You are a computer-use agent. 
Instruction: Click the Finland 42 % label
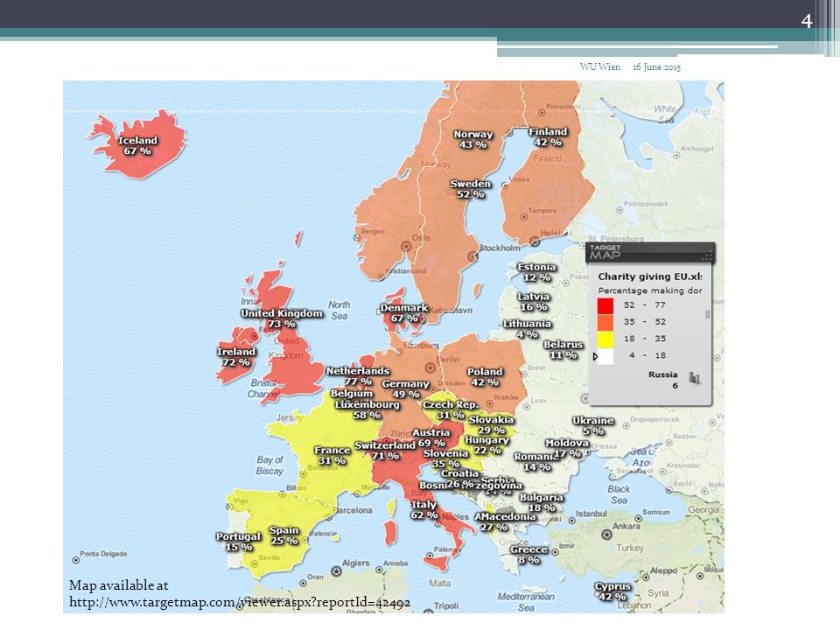click(x=548, y=137)
